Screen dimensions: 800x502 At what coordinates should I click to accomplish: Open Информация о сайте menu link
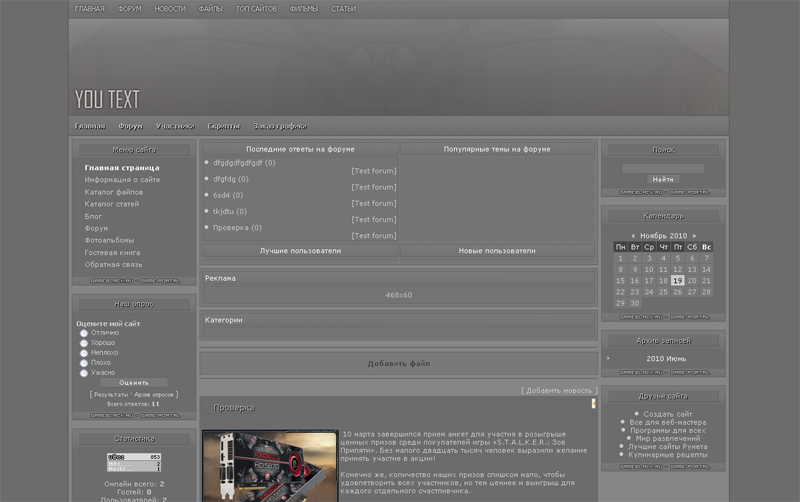click(x=122, y=180)
